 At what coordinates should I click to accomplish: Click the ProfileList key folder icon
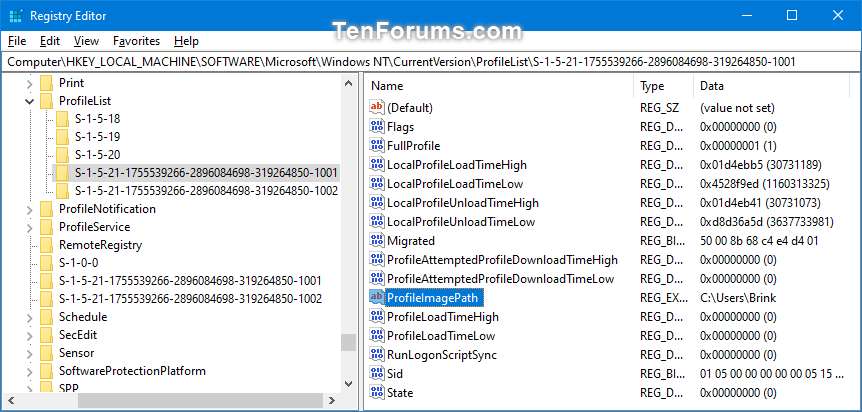click(46, 101)
